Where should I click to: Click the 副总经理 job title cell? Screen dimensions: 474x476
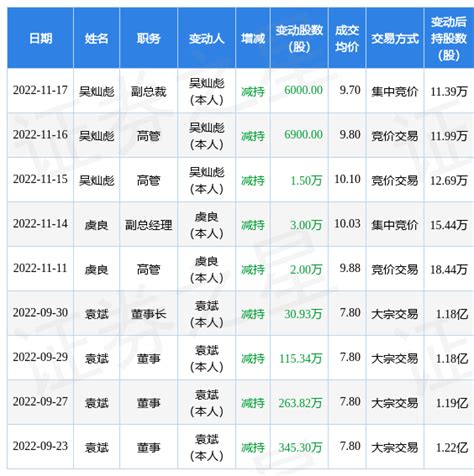pos(149,225)
